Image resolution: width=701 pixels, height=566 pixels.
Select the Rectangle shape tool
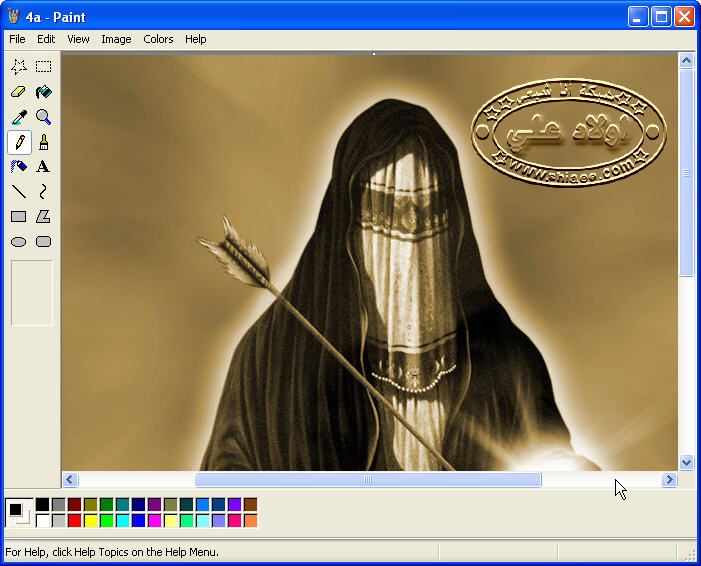tap(19, 217)
